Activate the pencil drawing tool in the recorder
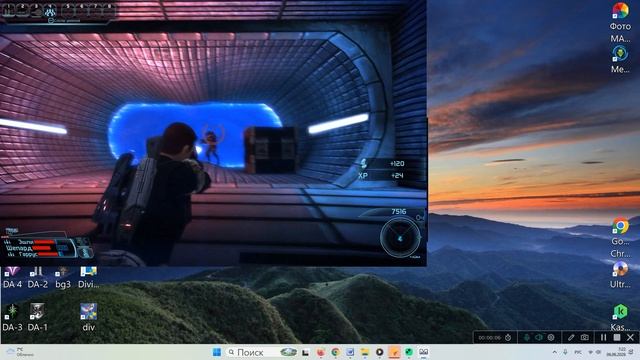This screenshot has height=360, width=640. tap(571, 338)
